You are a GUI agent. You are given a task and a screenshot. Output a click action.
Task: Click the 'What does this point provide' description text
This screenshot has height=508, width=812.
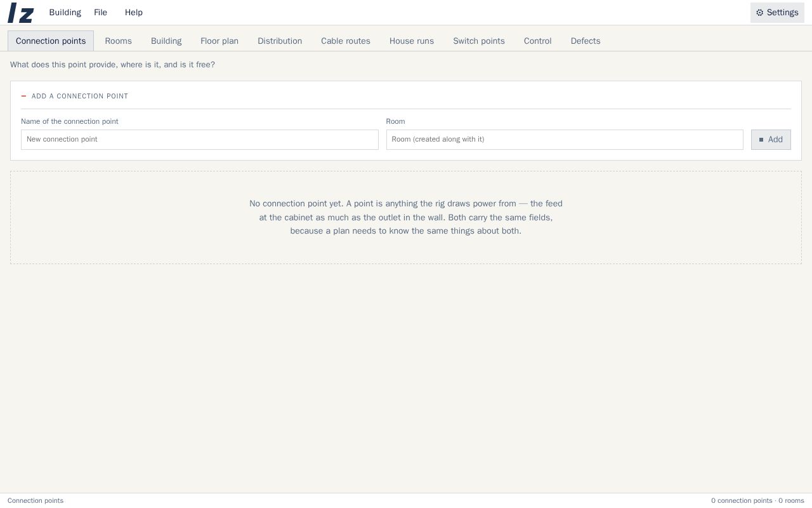click(x=112, y=65)
